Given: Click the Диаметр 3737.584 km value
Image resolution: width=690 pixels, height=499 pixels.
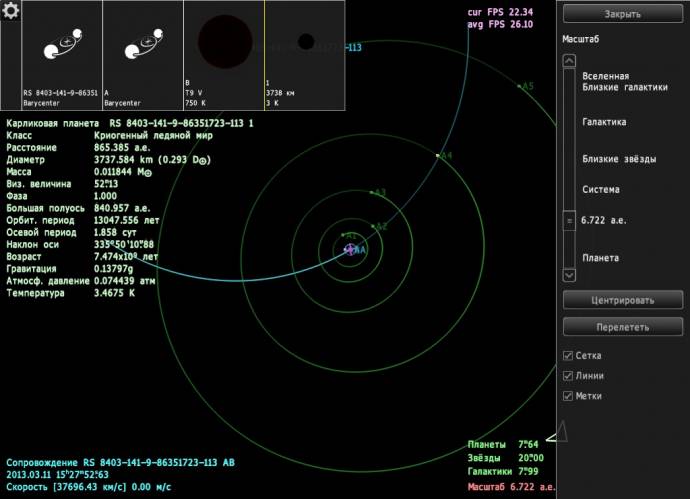Looking at the screenshot, I should pyautogui.click(x=152, y=160).
